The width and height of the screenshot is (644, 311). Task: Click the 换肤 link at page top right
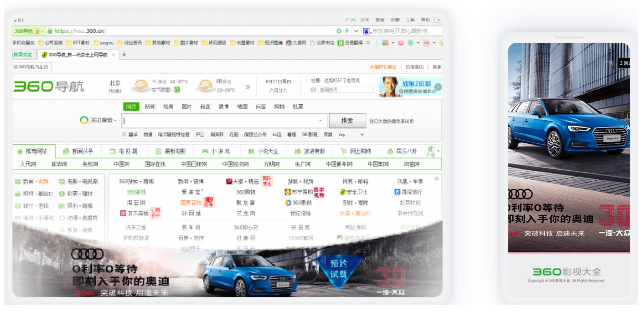(437, 67)
